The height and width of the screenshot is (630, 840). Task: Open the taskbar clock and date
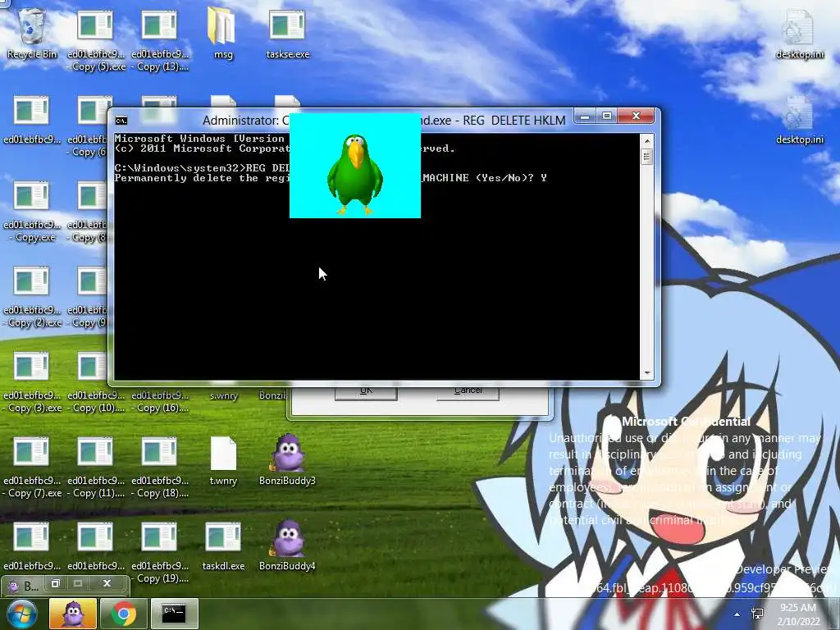click(x=798, y=614)
